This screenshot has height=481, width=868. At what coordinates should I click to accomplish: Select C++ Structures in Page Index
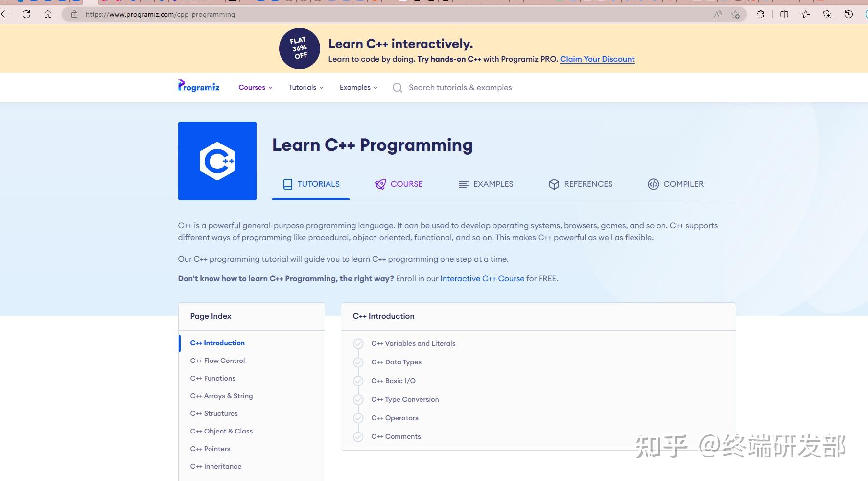coord(214,413)
